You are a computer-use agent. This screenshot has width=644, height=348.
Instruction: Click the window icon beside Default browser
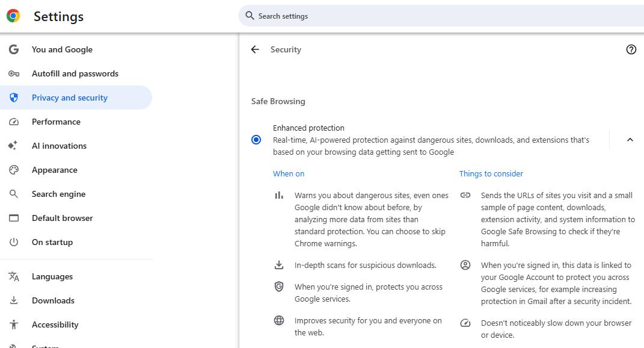tap(14, 218)
